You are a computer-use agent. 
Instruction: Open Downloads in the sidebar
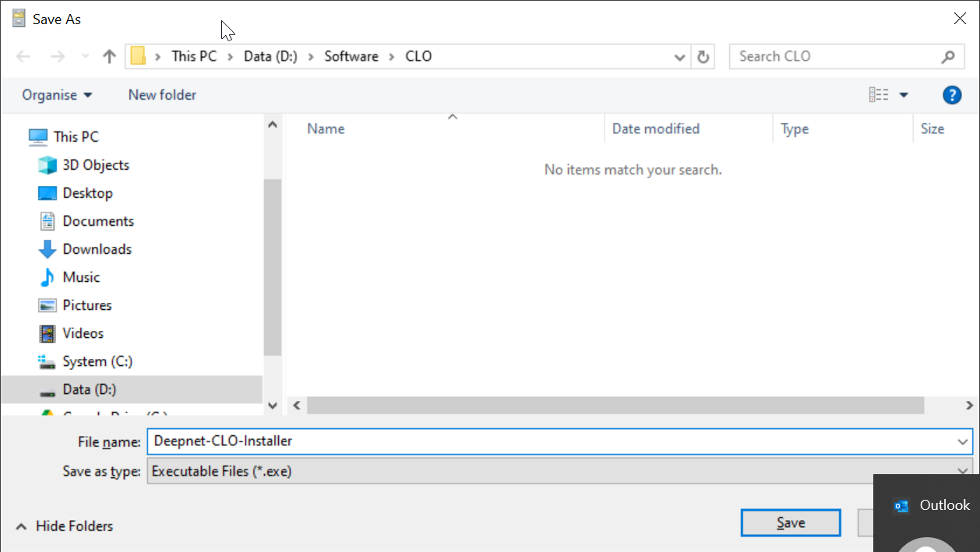pos(97,249)
